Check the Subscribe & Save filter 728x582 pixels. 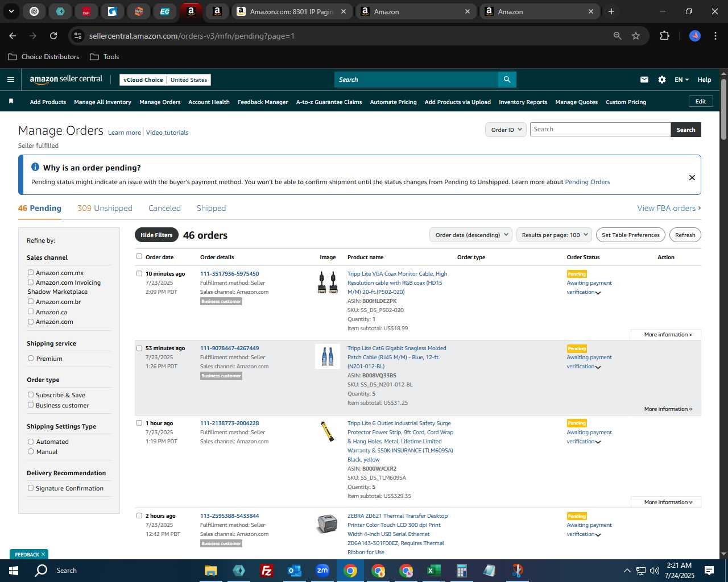[x=31, y=394]
